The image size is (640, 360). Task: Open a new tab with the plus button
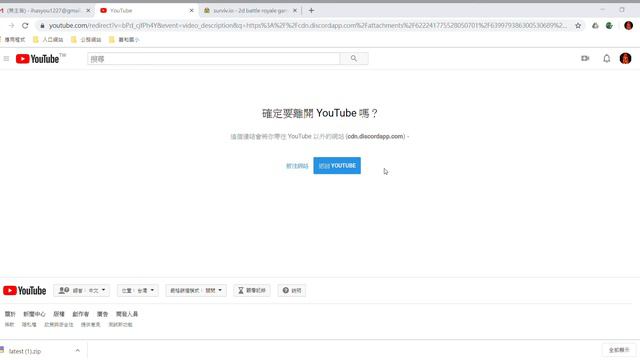[x=311, y=11]
